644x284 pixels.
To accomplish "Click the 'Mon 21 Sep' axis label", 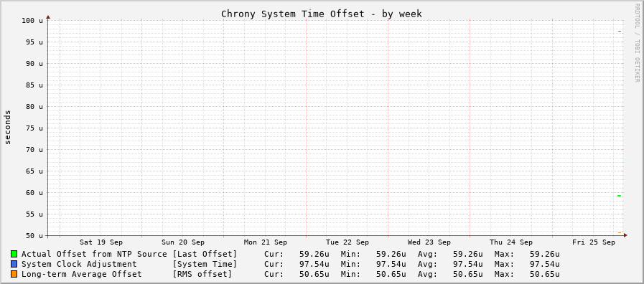I will pos(266,242).
